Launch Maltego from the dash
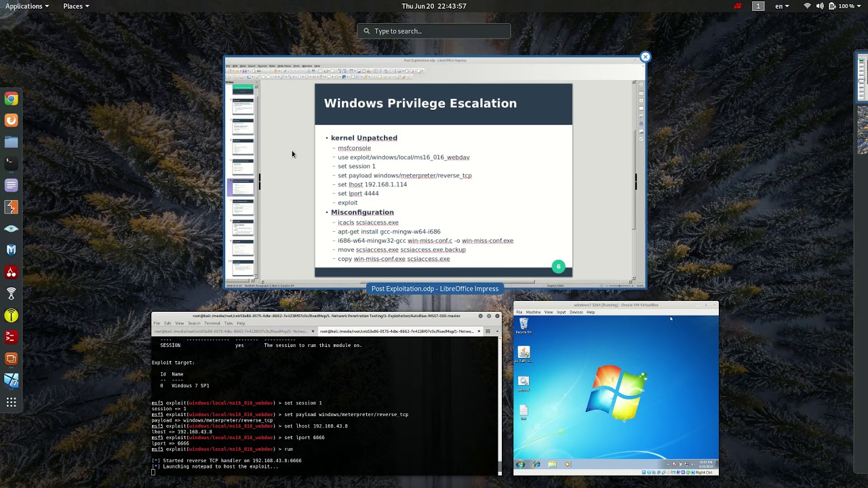Viewport: 868px width, 488px height. (x=11, y=250)
